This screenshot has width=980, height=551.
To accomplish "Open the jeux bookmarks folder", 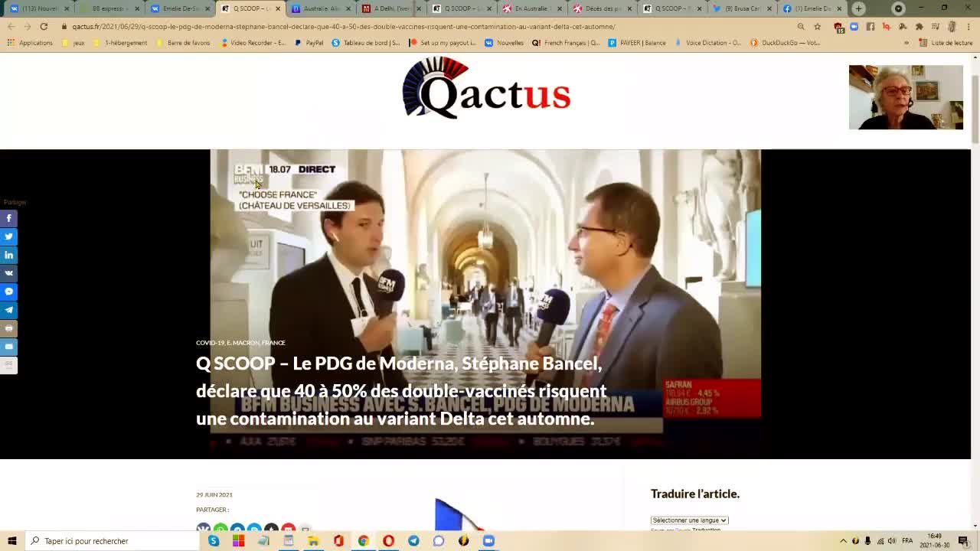I will 73,43.
